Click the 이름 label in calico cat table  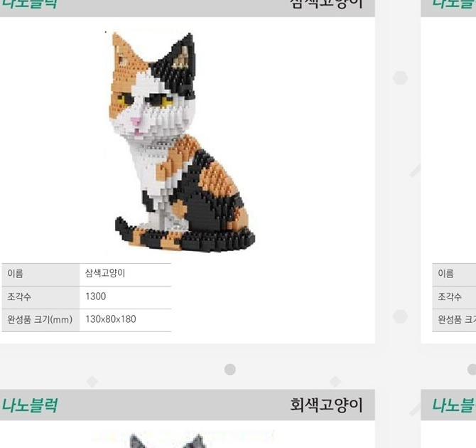[15, 274]
